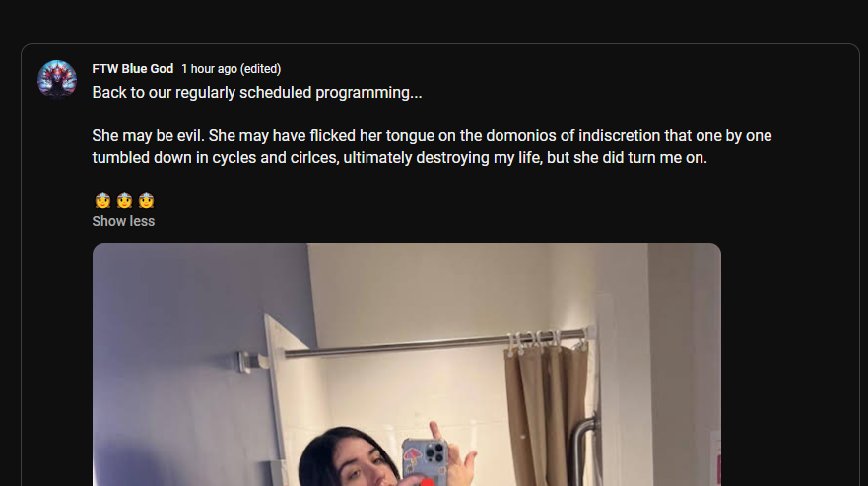The image size is (868, 486).
Task: Click the 'Back to our regularly scheduled programming' line
Action: coord(257,92)
